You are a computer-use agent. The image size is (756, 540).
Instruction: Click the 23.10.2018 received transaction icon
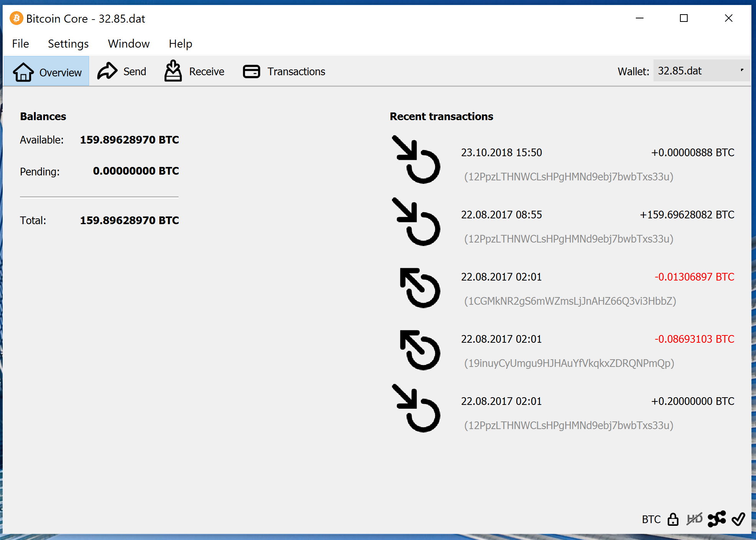click(417, 160)
